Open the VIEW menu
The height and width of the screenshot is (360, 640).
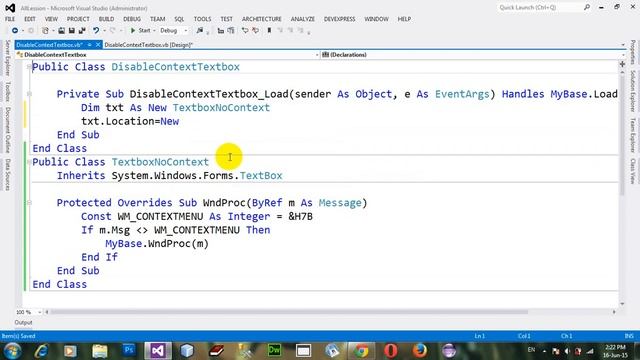coord(51,19)
